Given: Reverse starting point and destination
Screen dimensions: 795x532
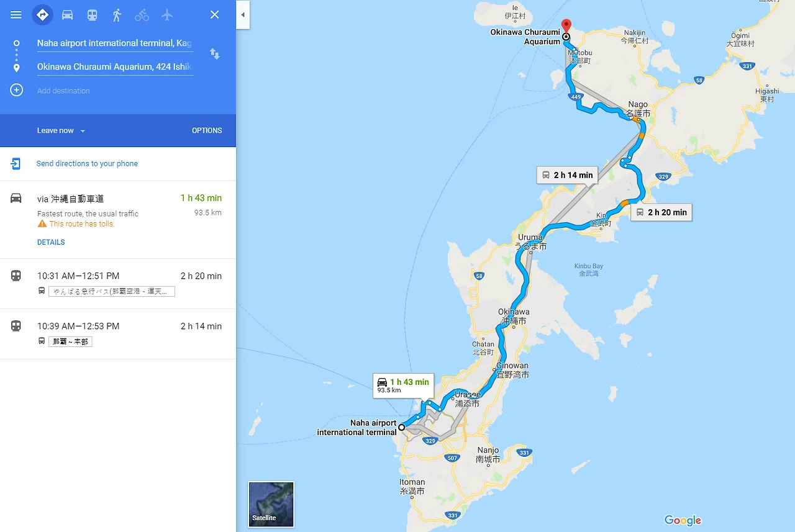Looking at the screenshot, I should pos(215,54).
